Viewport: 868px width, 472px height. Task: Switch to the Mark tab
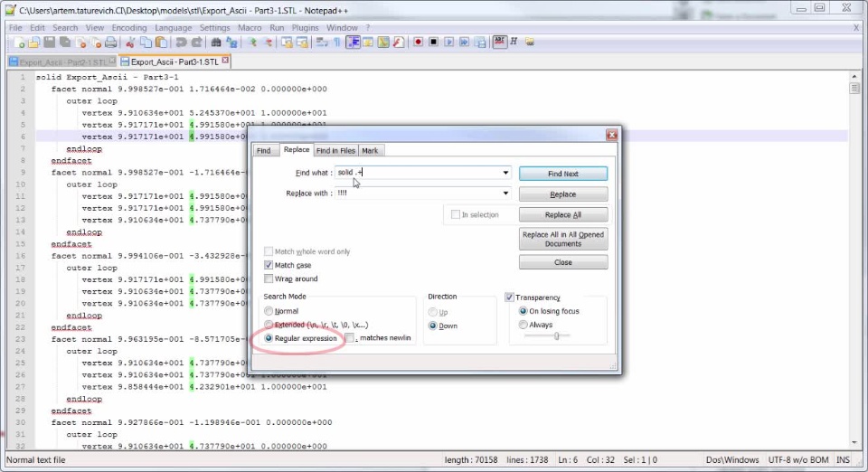pos(370,150)
